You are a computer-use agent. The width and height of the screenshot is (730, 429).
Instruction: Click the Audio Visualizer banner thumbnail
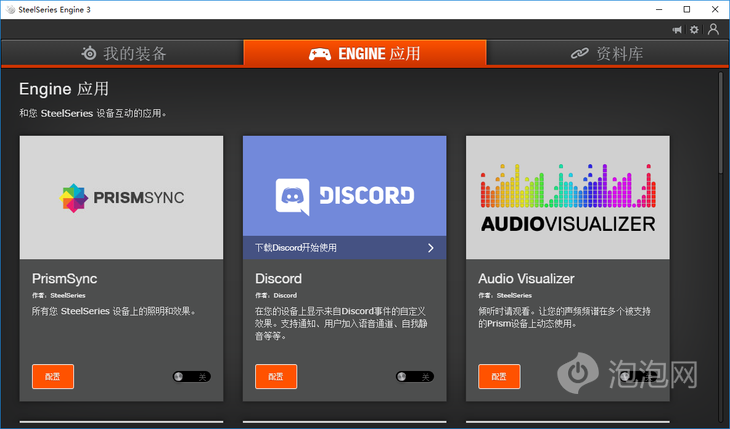(x=568, y=197)
